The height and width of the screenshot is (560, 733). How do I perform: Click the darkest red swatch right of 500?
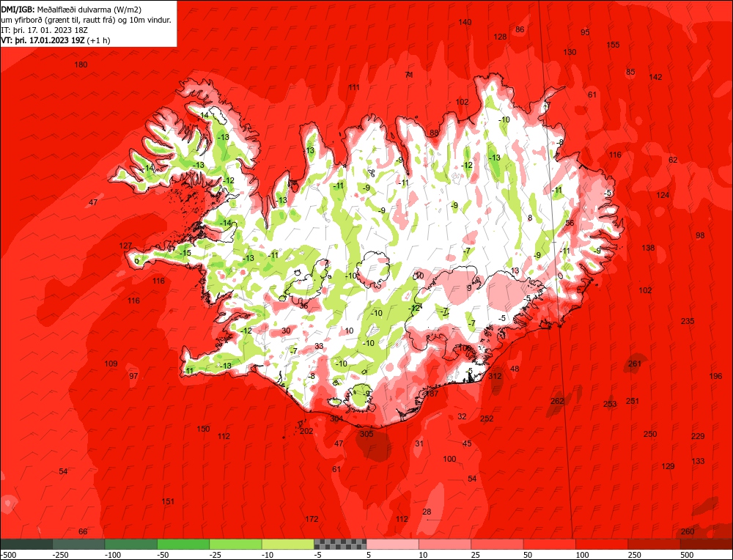707,544
